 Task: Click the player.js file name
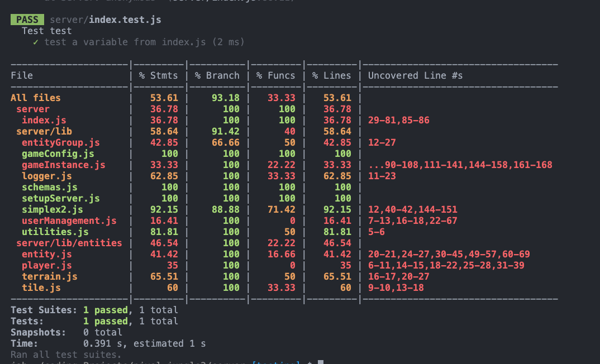click(47, 265)
